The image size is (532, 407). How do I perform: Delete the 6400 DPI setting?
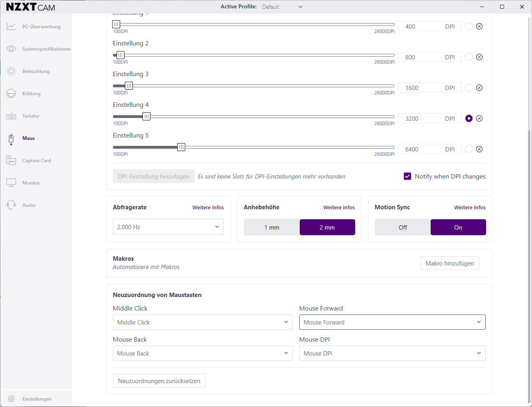point(479,149)
